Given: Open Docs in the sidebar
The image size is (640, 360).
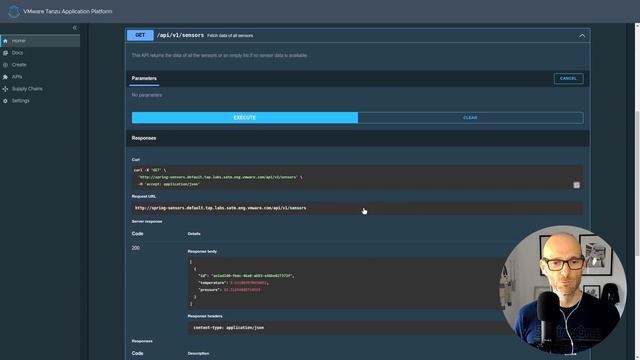Looking at the screenshot, I should tap(40, 53).
